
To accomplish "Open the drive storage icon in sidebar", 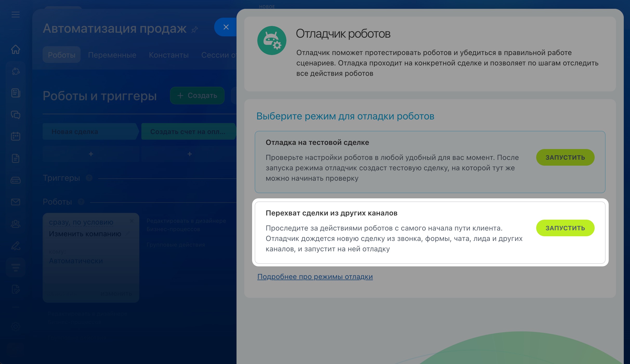I will click(x=16, y=180).
